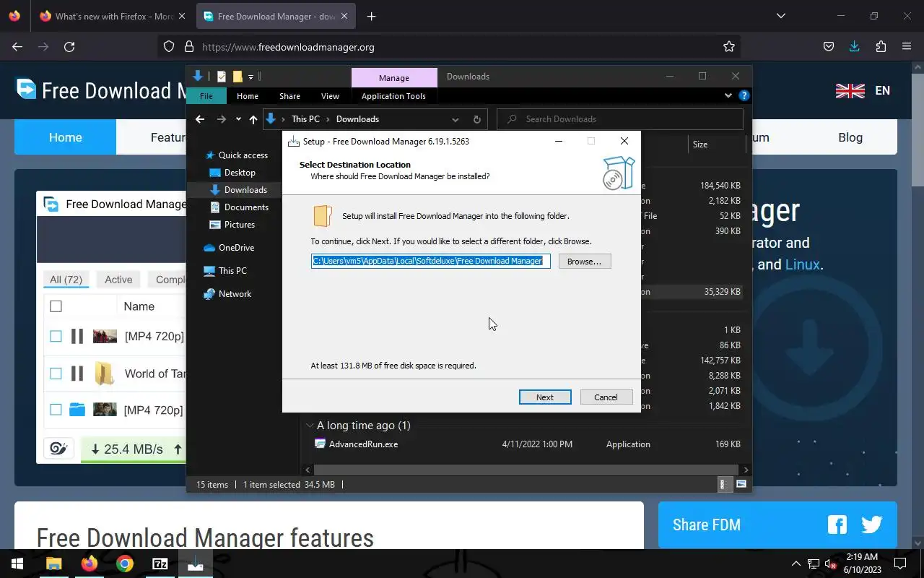The image size is (924, 578).
Task: Open the Windows Start menu
Action: (x=17, y=564)
